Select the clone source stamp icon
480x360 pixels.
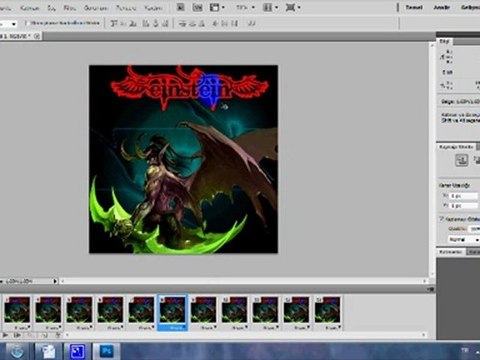click(461, 160)
